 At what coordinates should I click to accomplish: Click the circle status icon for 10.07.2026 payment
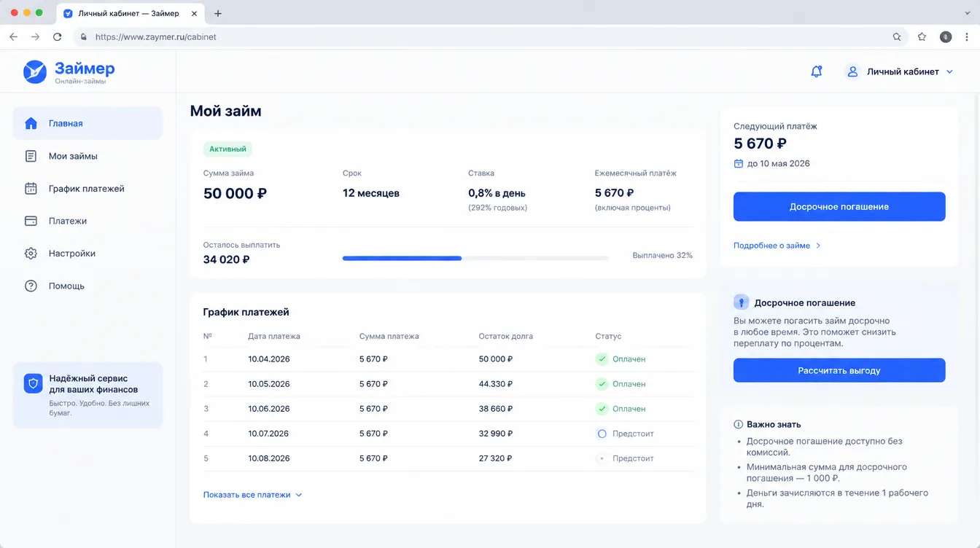click(602, 434)
